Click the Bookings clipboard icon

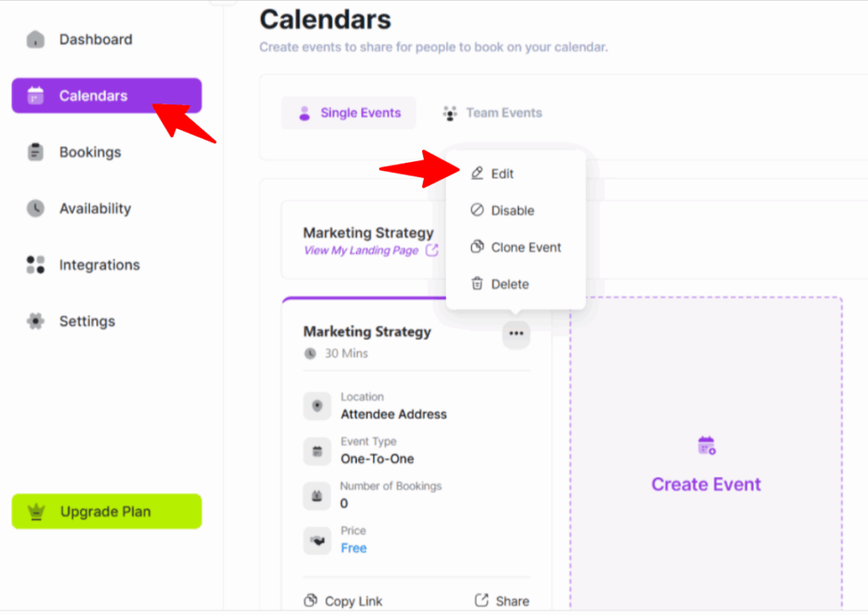click(x=35, y=153)
